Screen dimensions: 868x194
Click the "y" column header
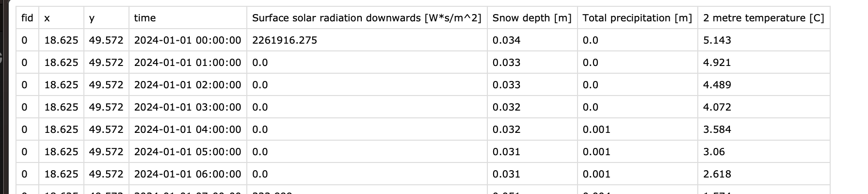click(x=92, y=18)
